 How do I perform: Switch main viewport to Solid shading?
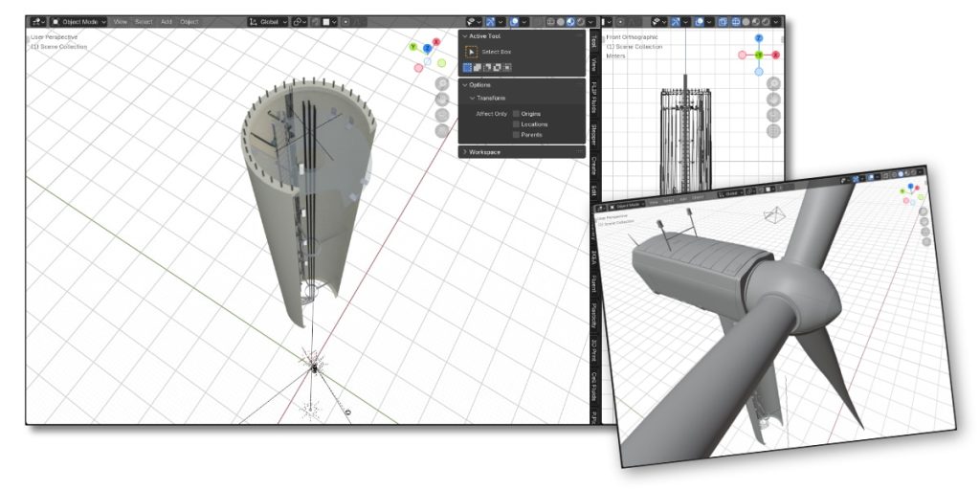(x=561, y=22)
